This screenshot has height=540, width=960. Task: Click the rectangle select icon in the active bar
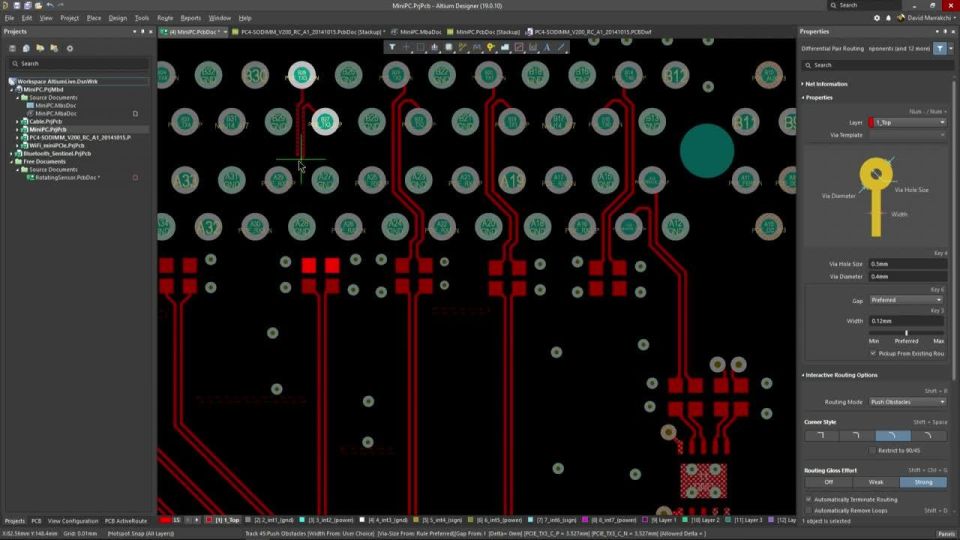pos(421,47)
